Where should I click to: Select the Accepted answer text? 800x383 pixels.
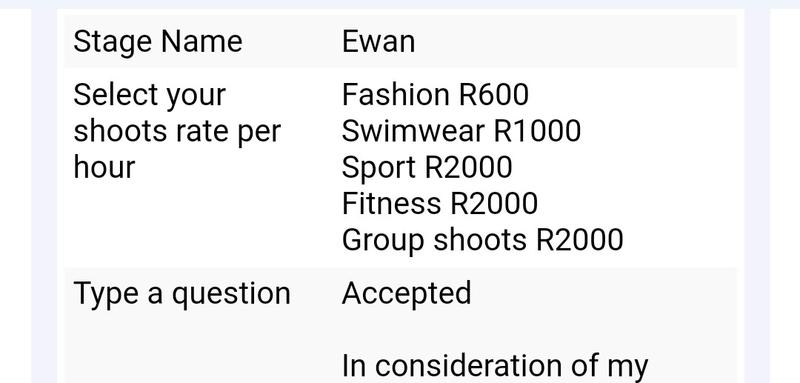(407, 294)
